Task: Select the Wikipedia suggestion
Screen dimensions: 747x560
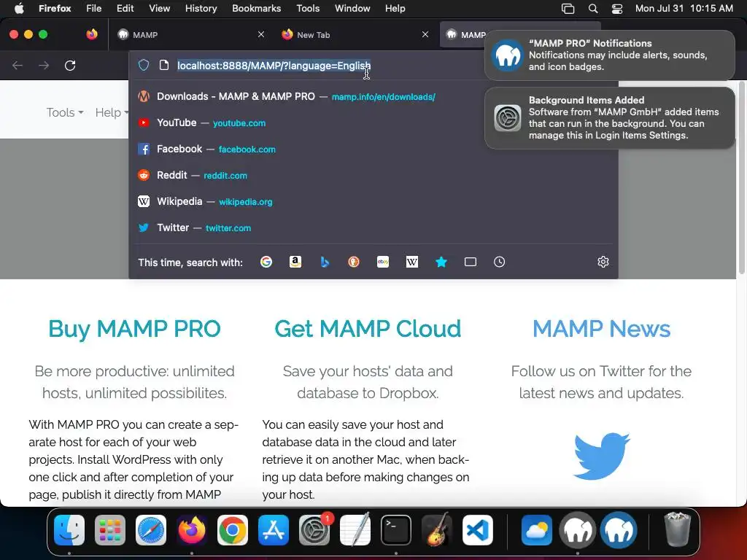Action: pyautogui.click(x=373, y=201)
